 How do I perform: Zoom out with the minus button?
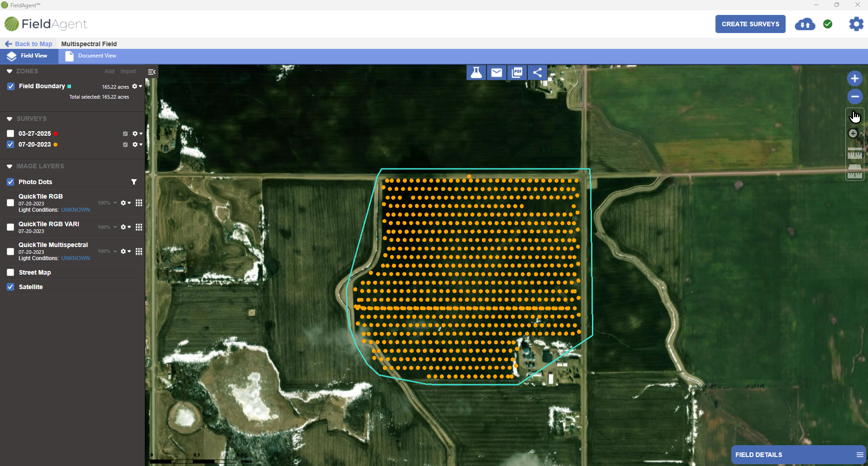[854, 96]
